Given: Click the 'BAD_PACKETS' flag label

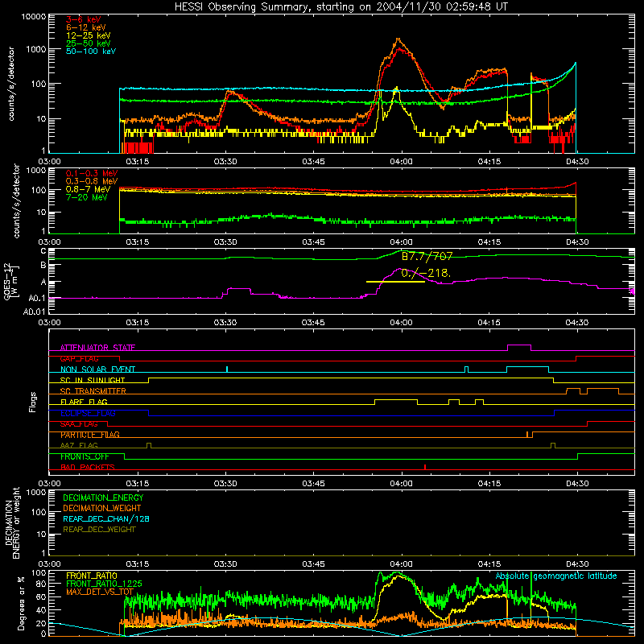Looking at the screenshot, I should (88, 467).
